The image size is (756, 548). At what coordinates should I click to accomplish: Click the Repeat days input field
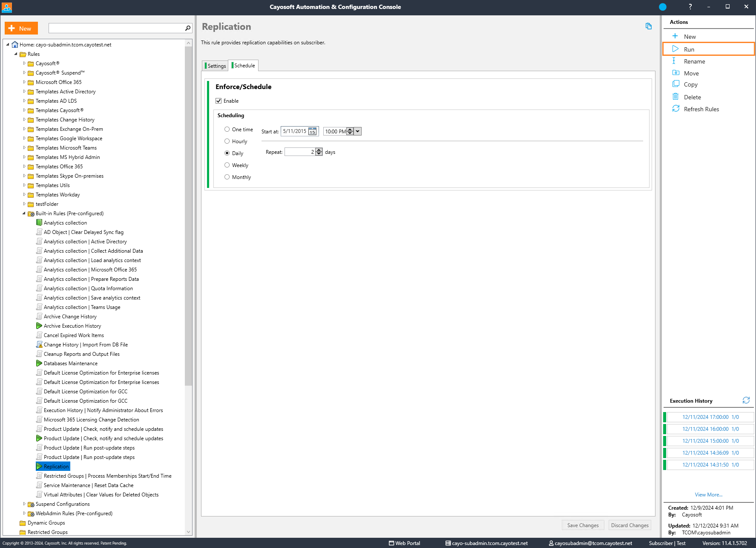[x=300, y=152]
